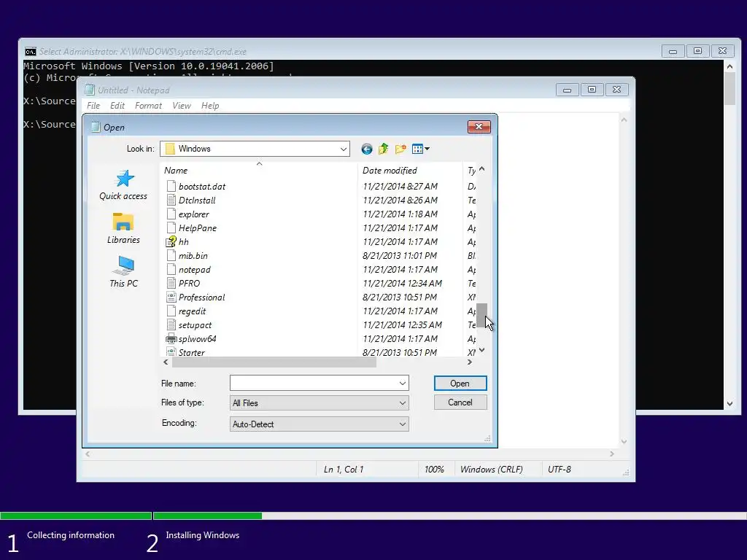Sort by Name column header

[259, 170]
